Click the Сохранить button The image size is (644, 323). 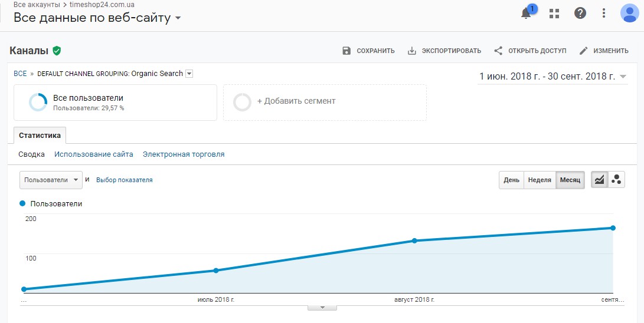click(368, 51)
